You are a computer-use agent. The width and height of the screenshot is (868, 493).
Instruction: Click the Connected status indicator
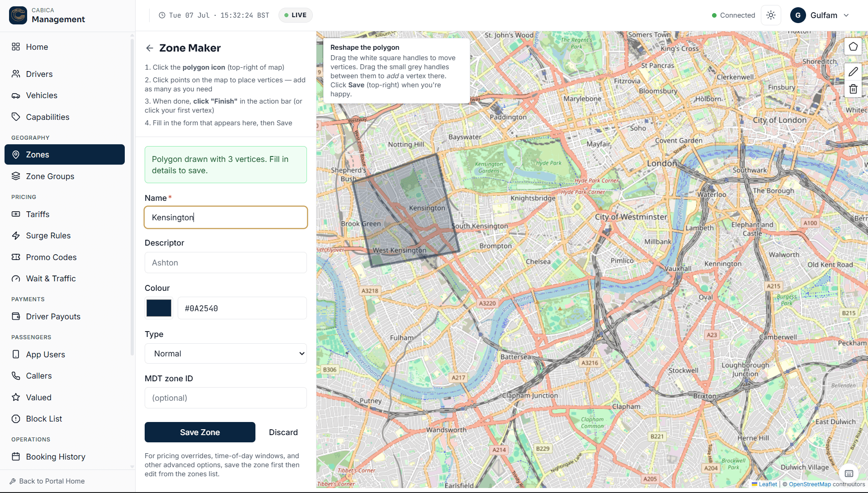pyautogui.click(x=733, y=15)
